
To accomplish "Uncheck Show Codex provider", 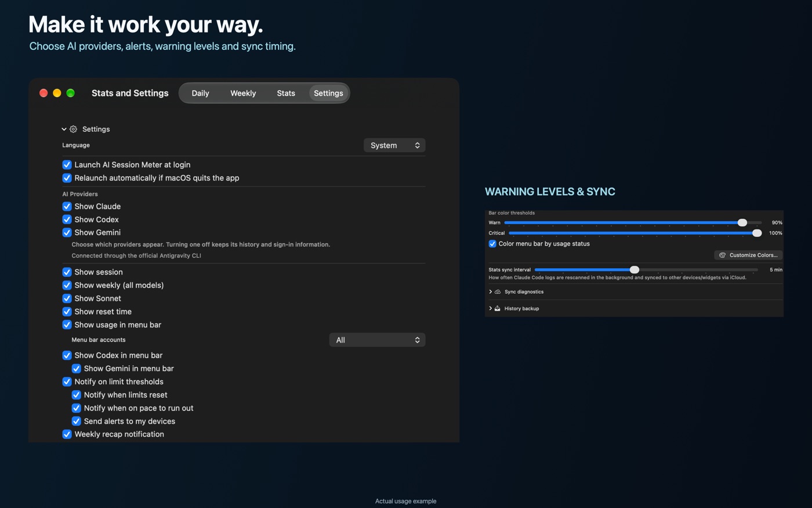I will click(67, 219).
